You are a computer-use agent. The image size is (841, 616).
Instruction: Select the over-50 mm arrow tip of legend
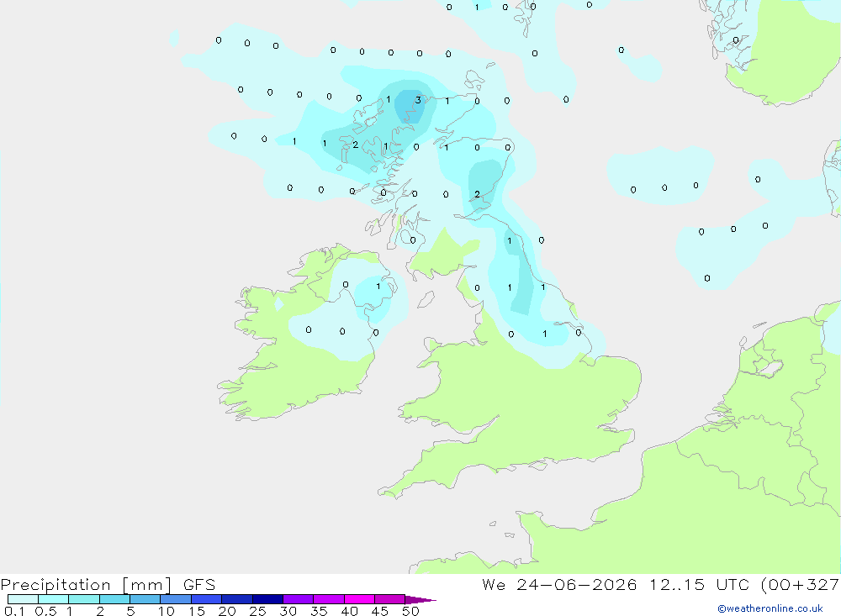coord(420,600)
